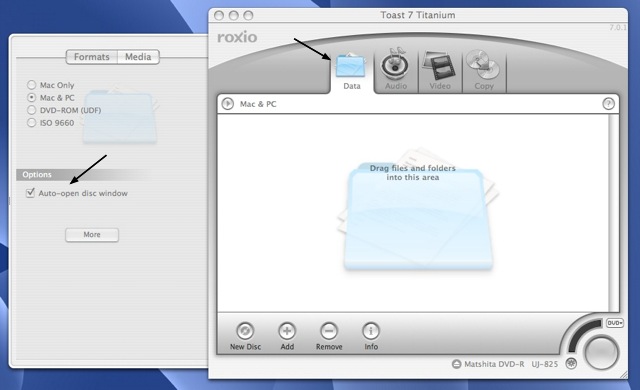Click the More button

click(92, 235)
